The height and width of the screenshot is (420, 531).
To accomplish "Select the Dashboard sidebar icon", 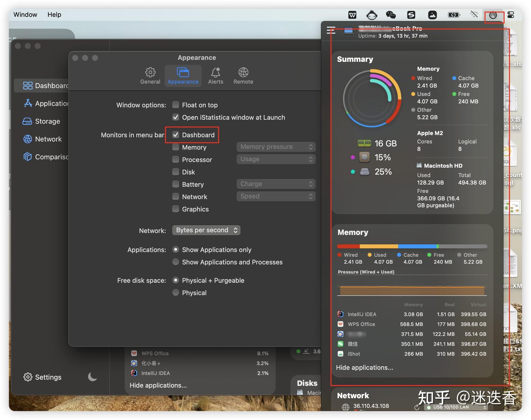I will [27, 85].
